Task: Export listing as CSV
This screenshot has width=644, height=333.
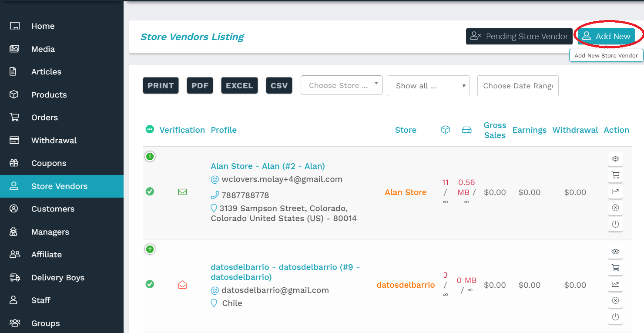Action: (x=279, y=85)
